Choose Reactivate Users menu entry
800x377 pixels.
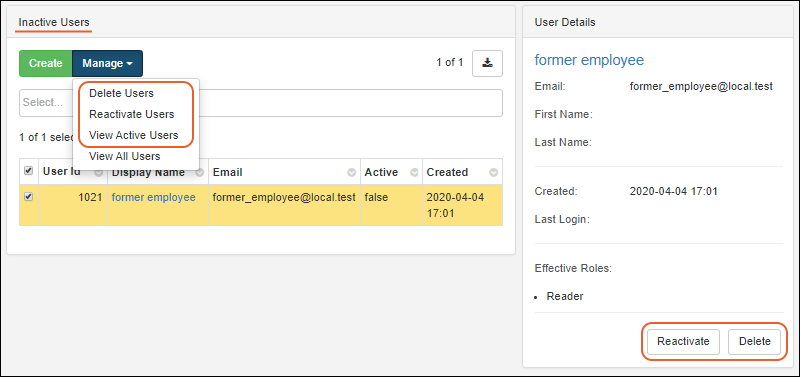[x=132, y=114]
